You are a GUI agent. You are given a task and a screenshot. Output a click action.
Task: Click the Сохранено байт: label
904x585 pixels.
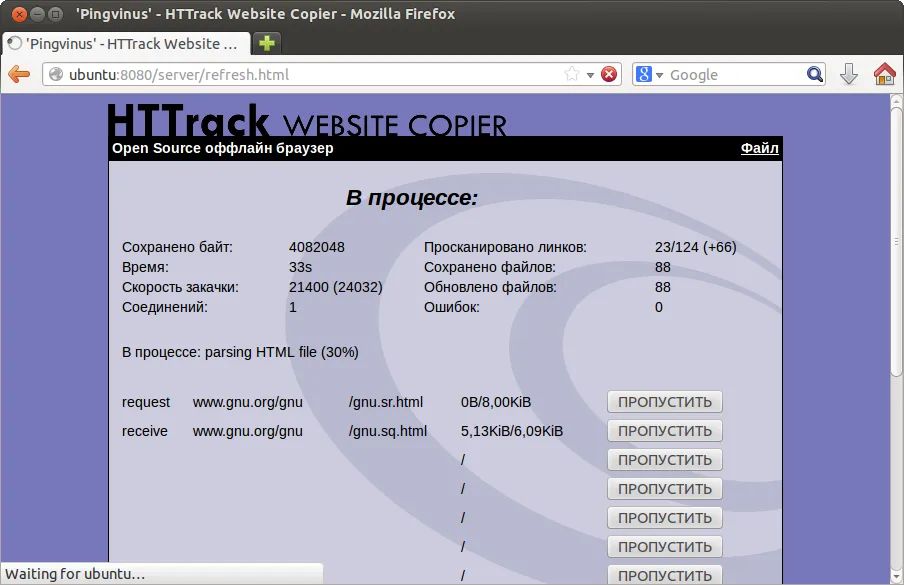(177, 247)
